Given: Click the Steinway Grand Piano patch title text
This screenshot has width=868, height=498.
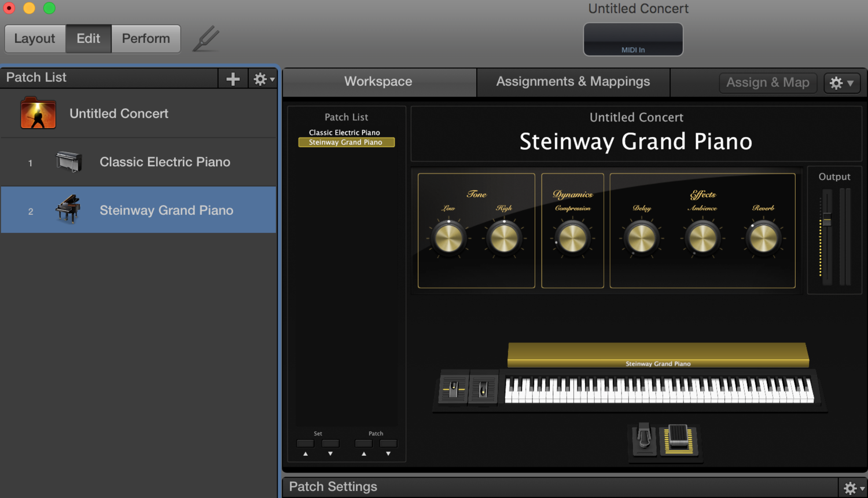Looking at the screenshot, I should (636, 142).
